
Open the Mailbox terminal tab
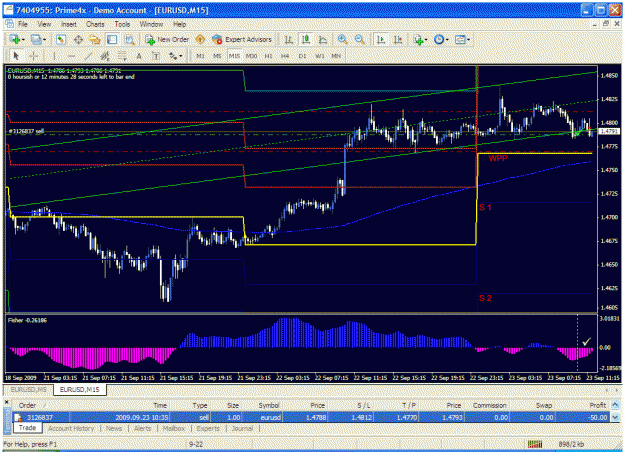(174, 428)
